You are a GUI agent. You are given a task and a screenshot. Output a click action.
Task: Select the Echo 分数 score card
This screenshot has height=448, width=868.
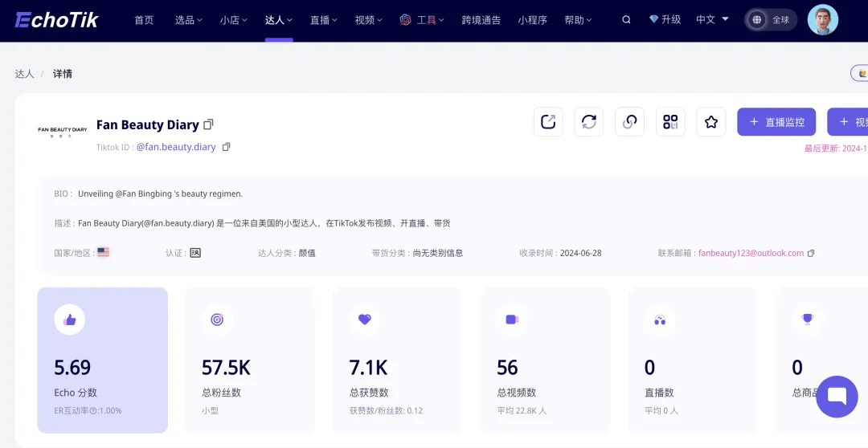(102, 360)
